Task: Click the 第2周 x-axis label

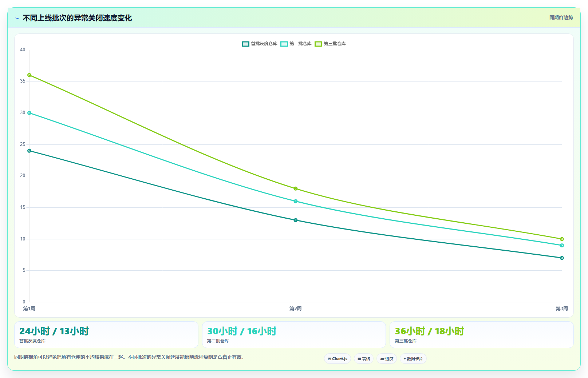Action: [296, 309]
